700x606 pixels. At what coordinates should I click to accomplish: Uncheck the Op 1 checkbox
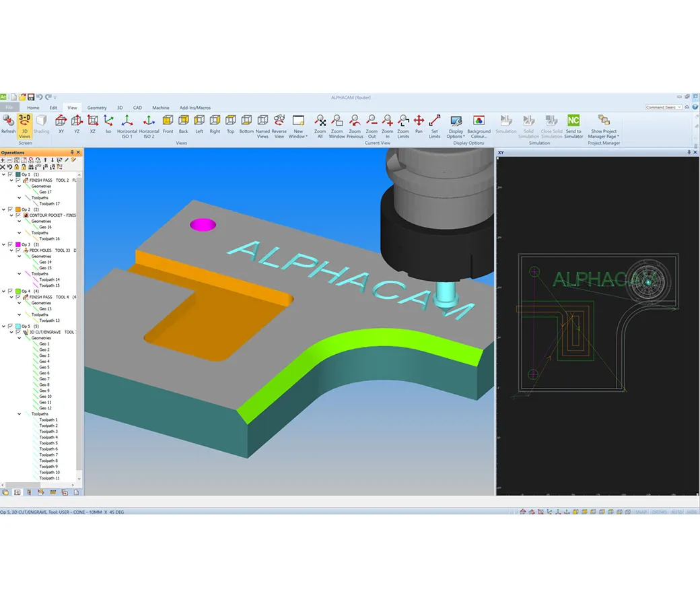[x=10, y=174]
